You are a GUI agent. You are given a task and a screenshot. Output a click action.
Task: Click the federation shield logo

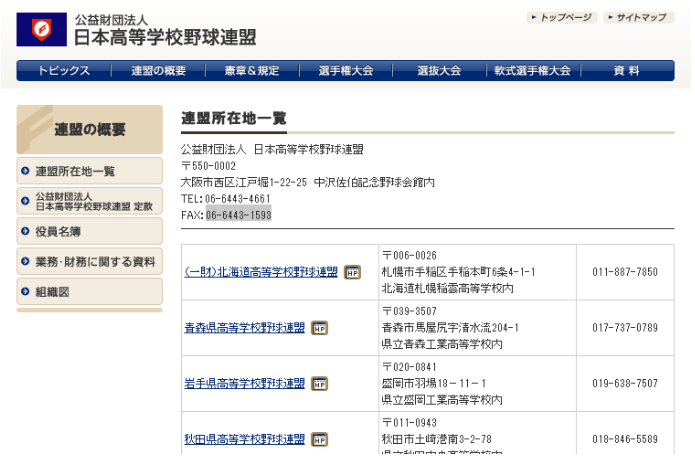(x=42, y=29)
